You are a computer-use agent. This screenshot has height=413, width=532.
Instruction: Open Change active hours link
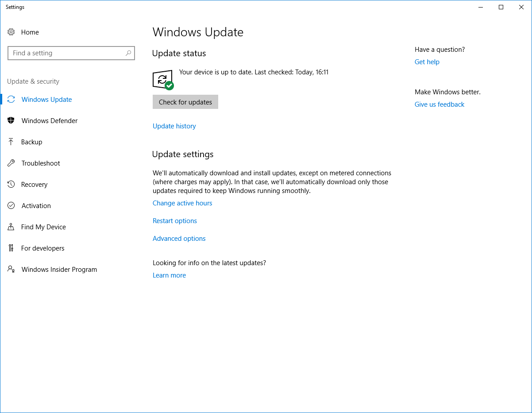[182, 203]
